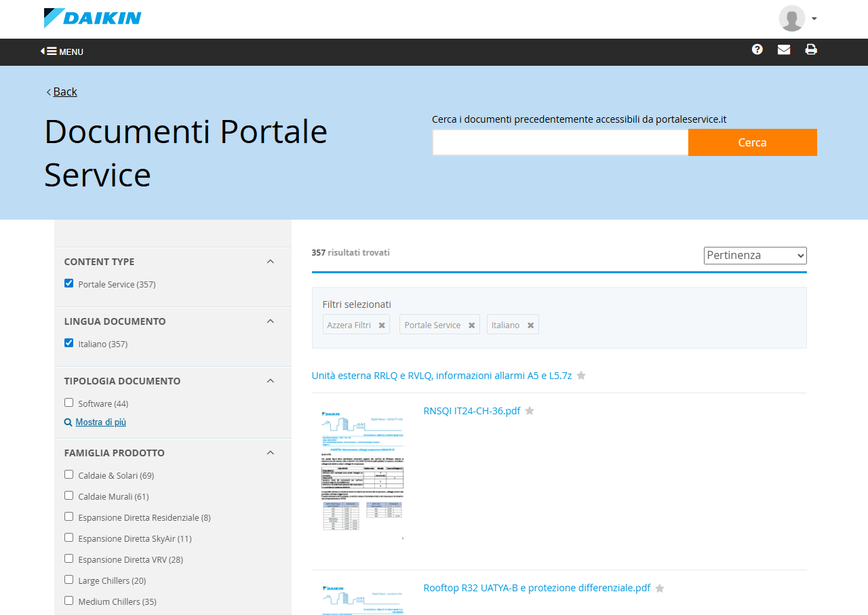Viewport: 868px width, 615px height.
Task: Uncheck the Italiano language checkbox
Action: (x=68, y=343)
